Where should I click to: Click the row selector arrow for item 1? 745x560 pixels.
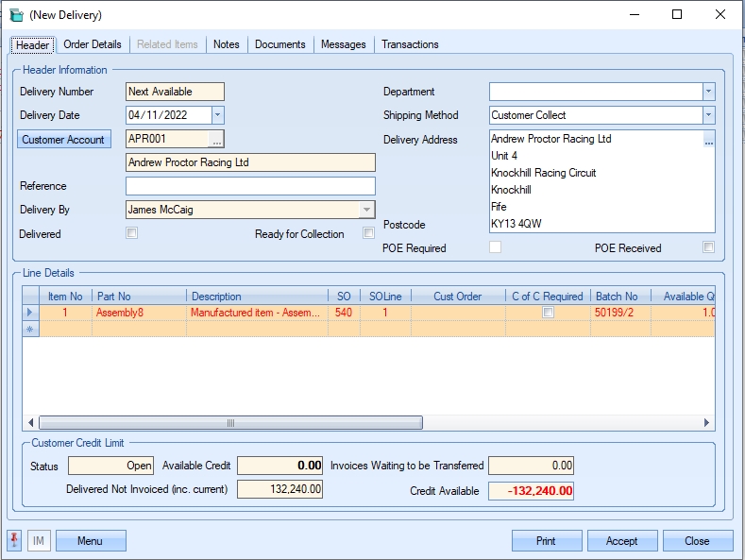[x=28, y=313]
